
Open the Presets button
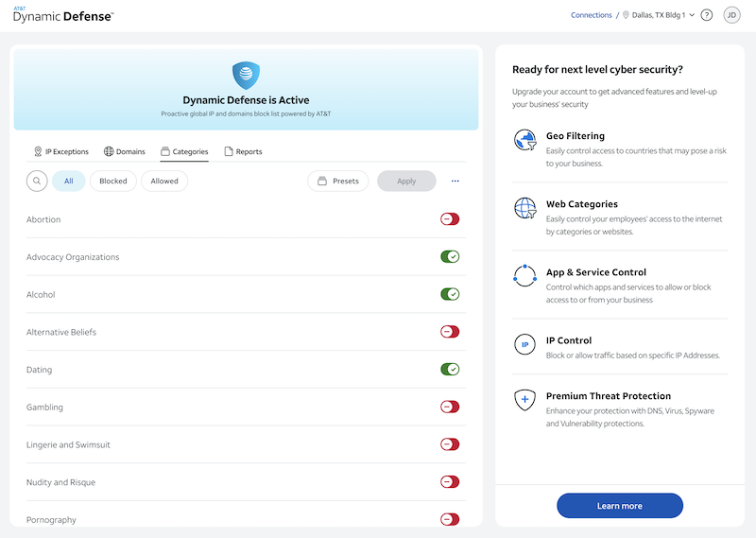point(338,181)
